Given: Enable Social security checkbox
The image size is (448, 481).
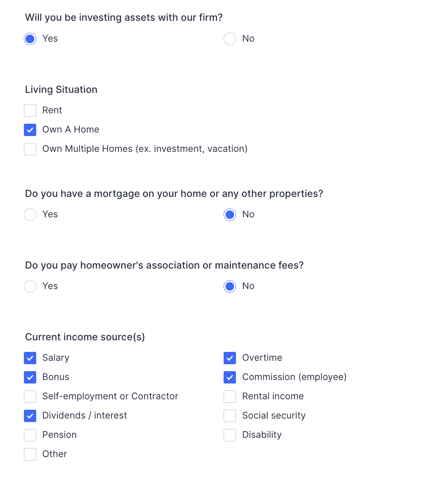Looking at the screenshot, I should coord(230,416).
